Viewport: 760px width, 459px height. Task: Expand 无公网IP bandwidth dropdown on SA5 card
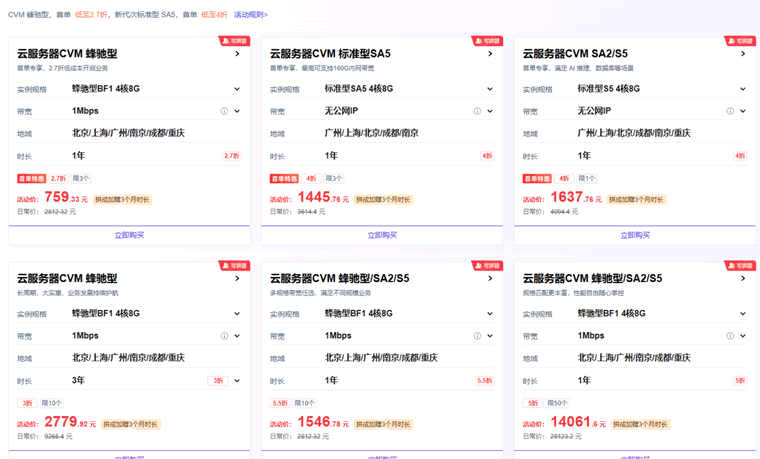(x=490, y=111)
